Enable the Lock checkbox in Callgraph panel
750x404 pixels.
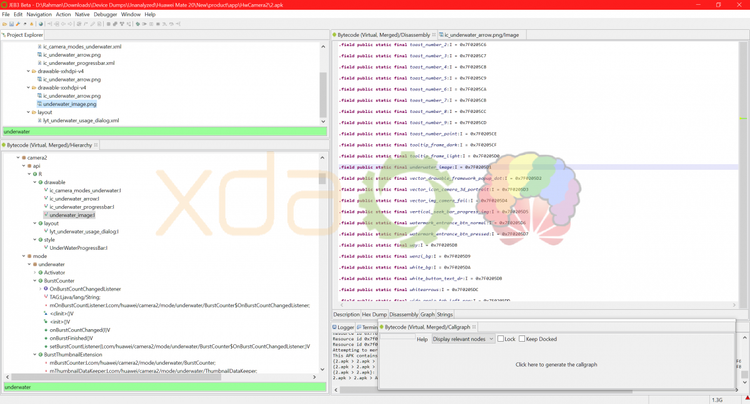pyautogui.click(x=500, y=338)
